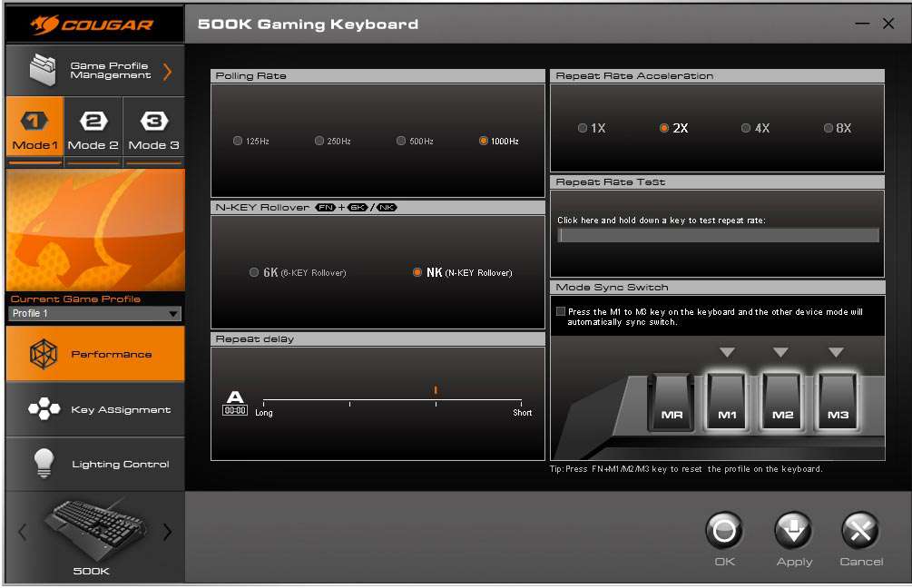Go to previous device with left arrow
The image size is (912, 588).
pyautogui.click(x=22, y=532)
